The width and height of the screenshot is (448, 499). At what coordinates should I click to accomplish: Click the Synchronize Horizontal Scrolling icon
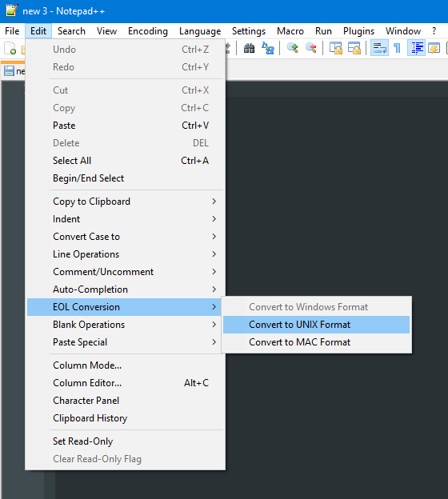click(354, 48)
